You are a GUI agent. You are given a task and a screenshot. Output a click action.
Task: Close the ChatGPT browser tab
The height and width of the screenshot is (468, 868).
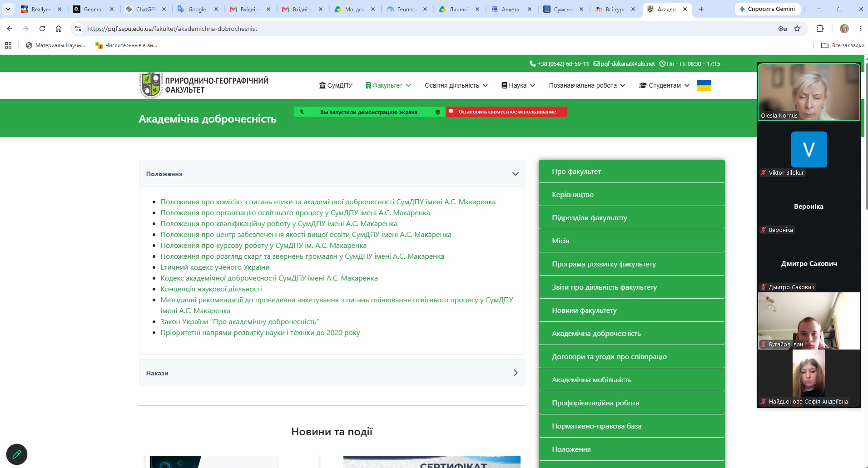point(164,9)
